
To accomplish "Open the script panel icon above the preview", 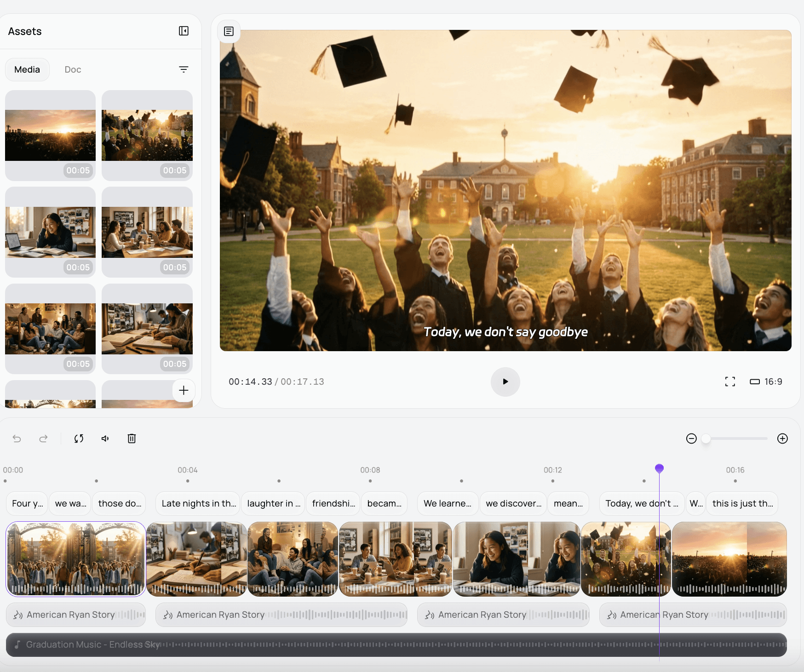I will point(229,31).
